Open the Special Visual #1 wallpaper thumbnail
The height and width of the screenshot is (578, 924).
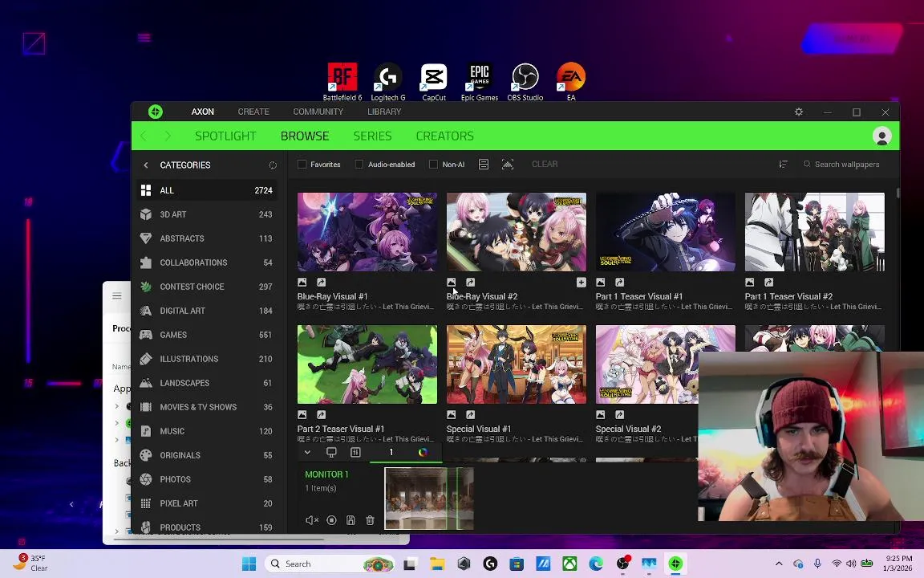click(x=517, y=364)
